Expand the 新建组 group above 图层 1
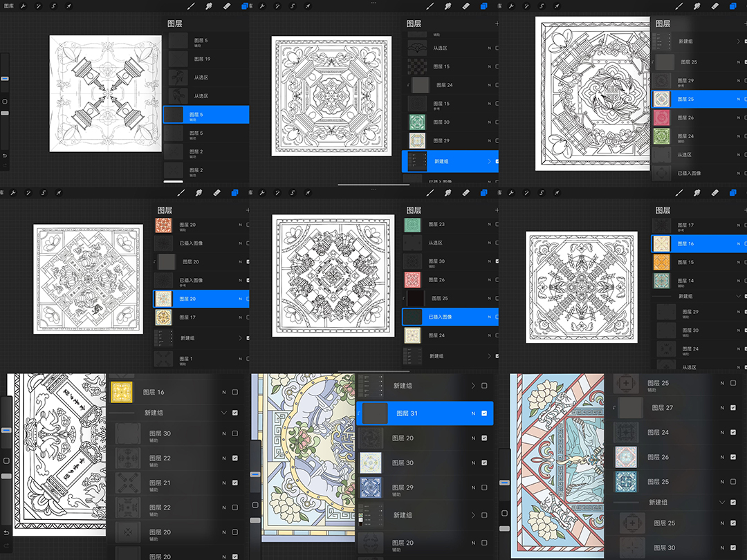Image resolution: width=747 pixels, height=560 pixels. [x=240, y=338]
